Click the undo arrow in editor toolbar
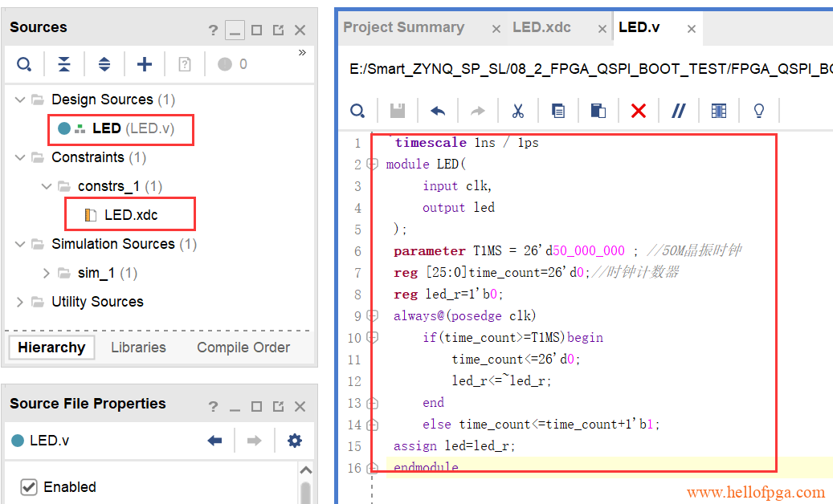 click(438, 111)
